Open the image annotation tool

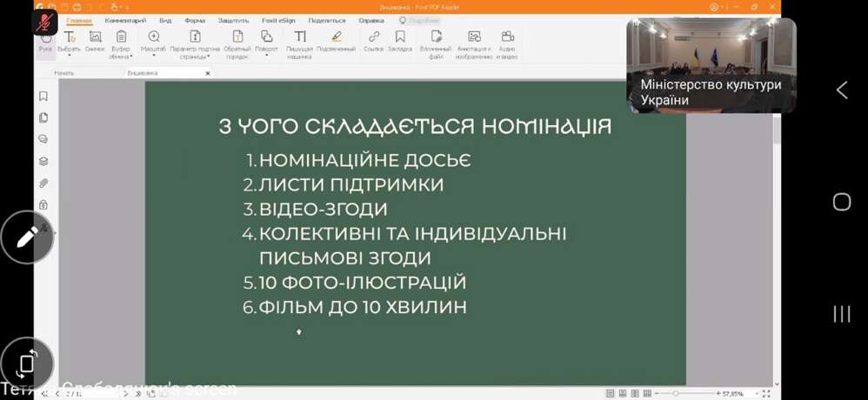[474, 45]
